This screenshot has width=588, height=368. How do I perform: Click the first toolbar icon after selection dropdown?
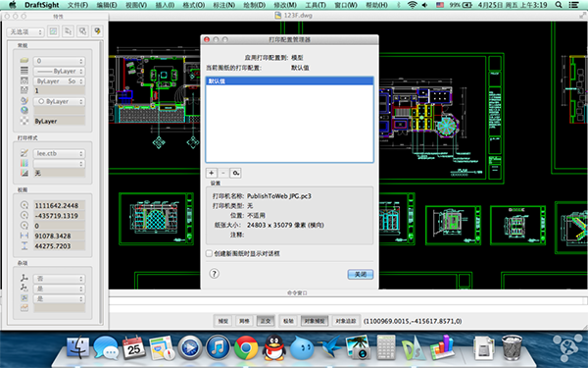point(53,31)
